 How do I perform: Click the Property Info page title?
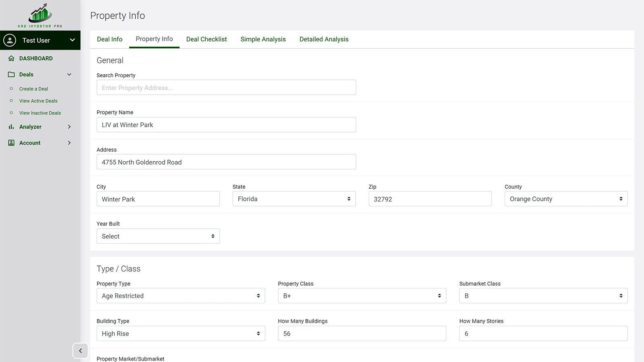(118, 16)
